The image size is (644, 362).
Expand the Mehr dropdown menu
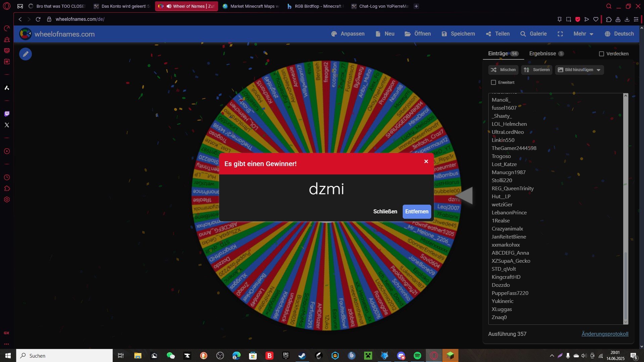583,34
